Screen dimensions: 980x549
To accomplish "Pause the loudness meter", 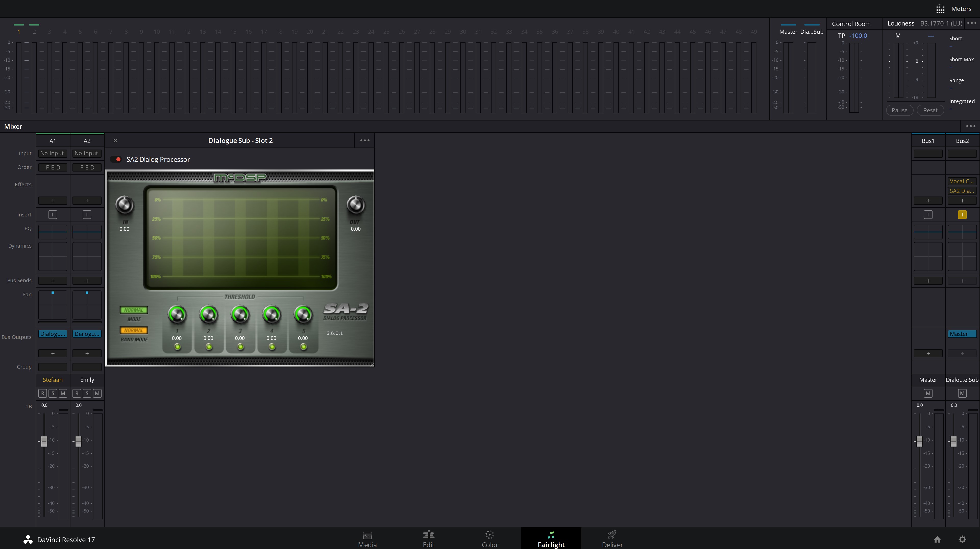I will [x=899, y=110].
